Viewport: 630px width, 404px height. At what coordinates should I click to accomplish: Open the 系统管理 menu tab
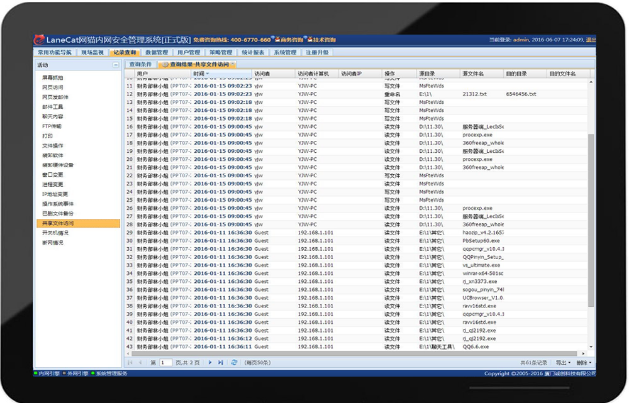pos(284,52)
